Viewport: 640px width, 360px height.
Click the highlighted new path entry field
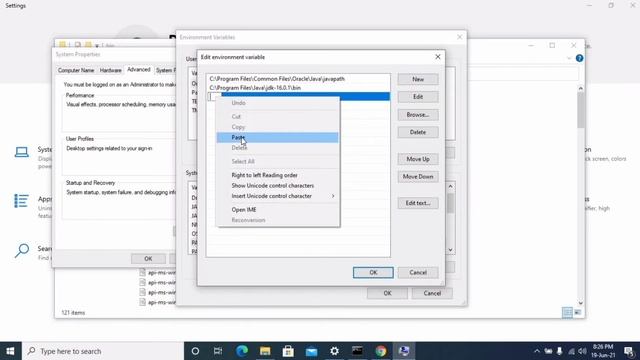298,96
